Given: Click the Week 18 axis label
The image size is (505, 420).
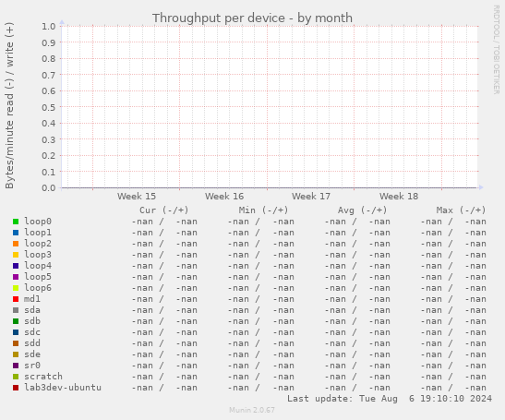Looking at the screenshot, I should [x=399, y=196].
